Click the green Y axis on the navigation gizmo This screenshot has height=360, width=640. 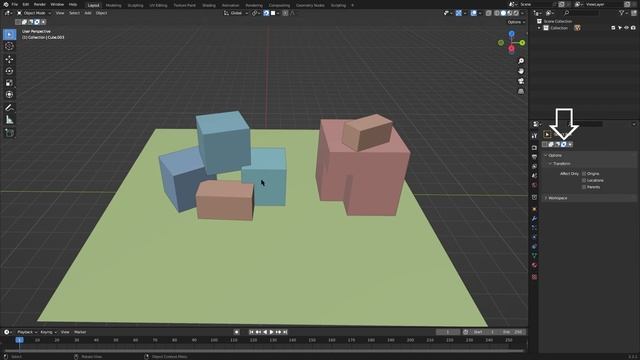tap(522, 42)
